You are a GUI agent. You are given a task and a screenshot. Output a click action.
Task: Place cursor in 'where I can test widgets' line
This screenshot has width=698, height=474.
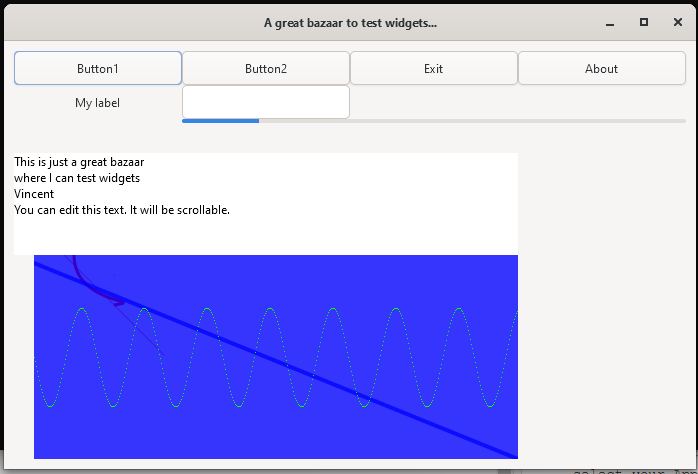[x=77, y=178]
